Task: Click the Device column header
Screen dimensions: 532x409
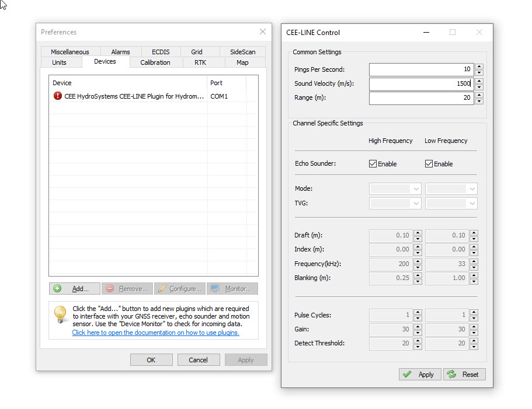Action: point(128,83)
